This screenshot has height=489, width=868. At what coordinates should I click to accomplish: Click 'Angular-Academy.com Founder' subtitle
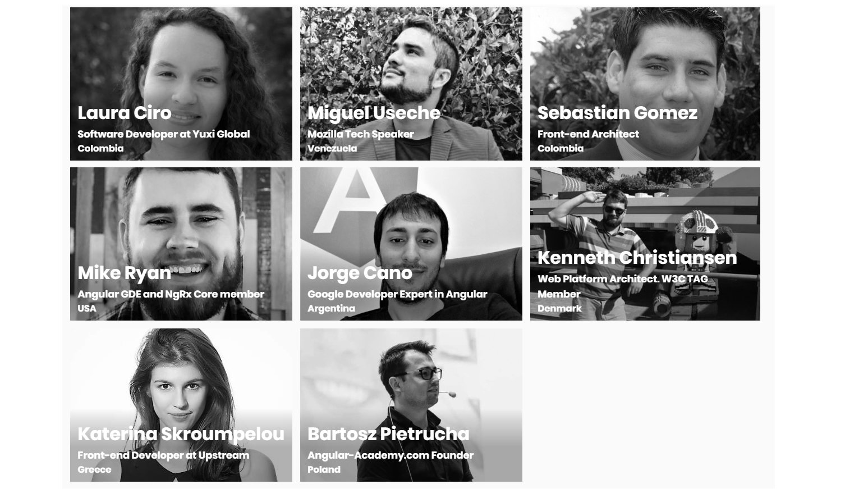391,455
